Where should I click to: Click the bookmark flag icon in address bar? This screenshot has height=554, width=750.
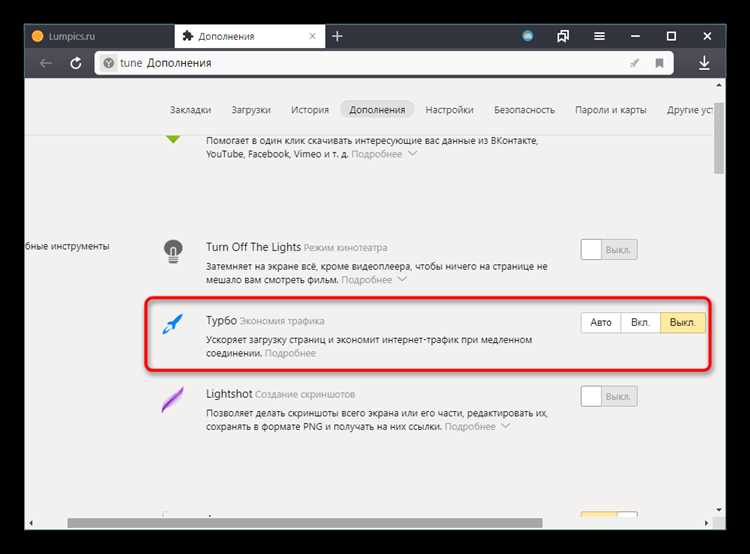(659, 63)
